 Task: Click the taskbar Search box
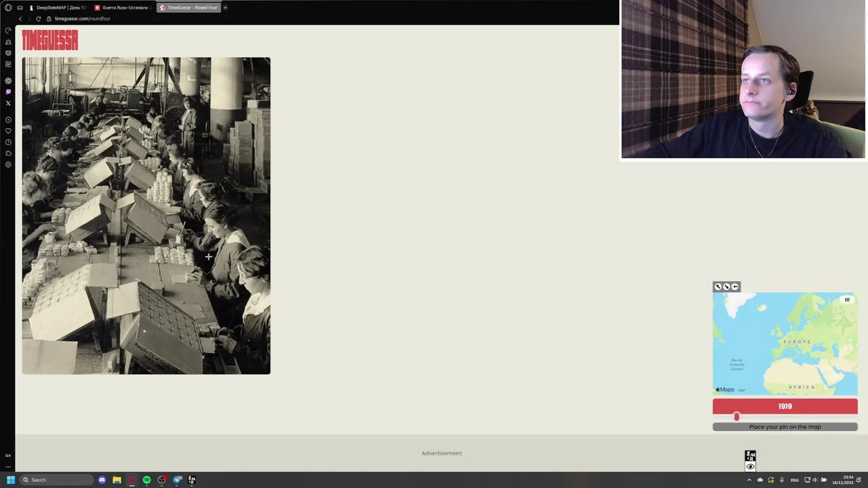[57, 480]
